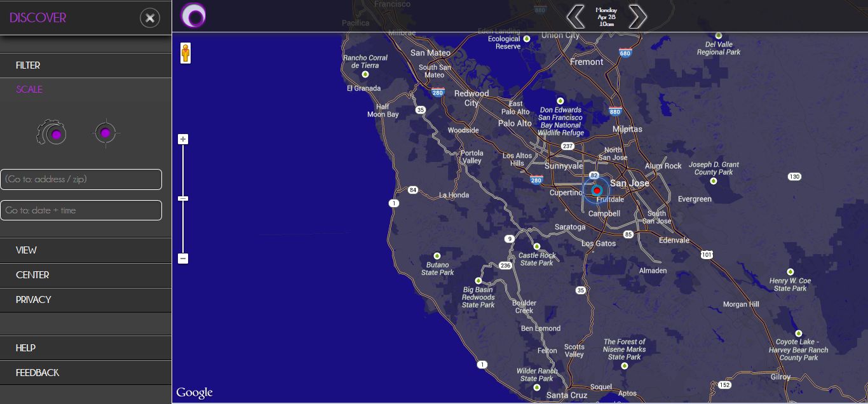Click the Google logo link on map

[194, 393]
